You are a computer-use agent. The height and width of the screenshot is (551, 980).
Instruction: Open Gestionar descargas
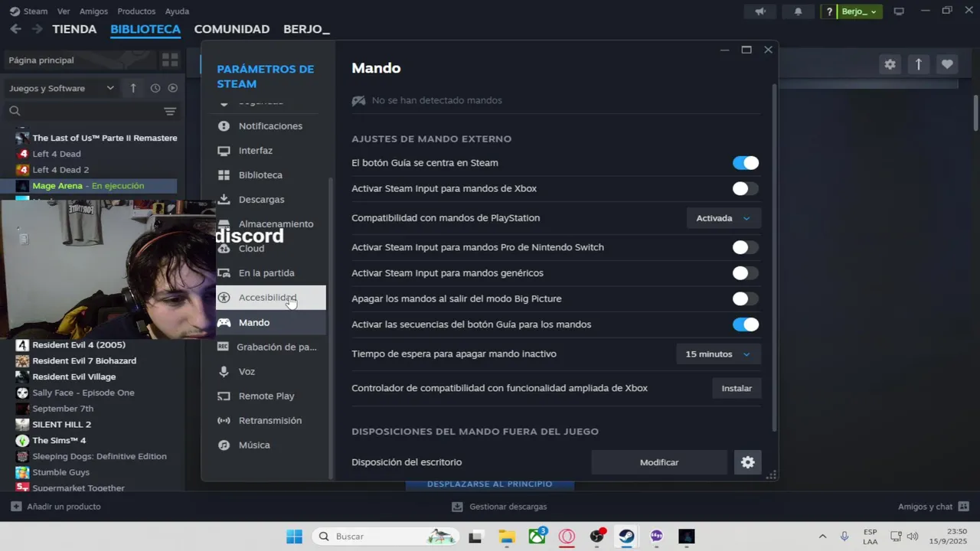[x=499, y=507]
